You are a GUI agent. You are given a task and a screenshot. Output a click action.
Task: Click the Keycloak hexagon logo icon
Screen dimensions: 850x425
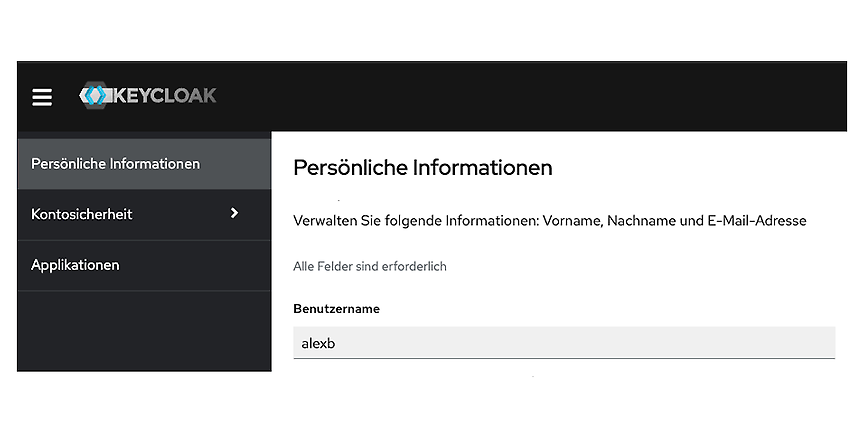[x=95, y=95]
